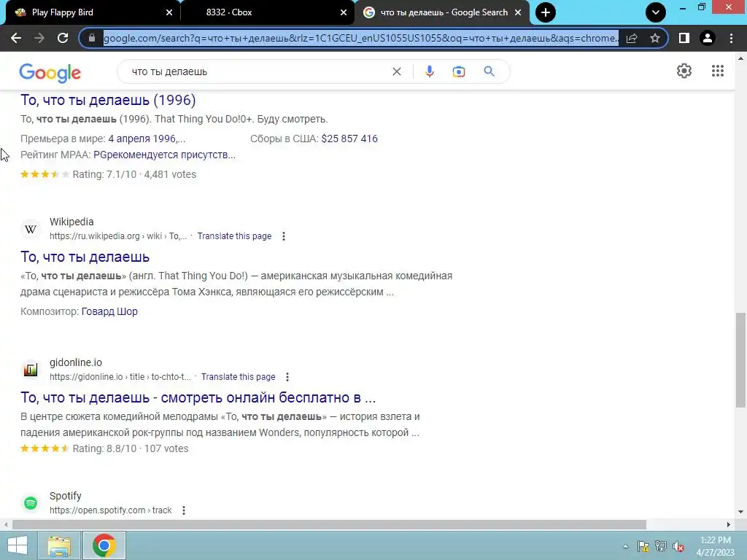The height and width of the screenshot is (560, 747).
Task: Open a new browser tab
Action: (x=546, y=12)
